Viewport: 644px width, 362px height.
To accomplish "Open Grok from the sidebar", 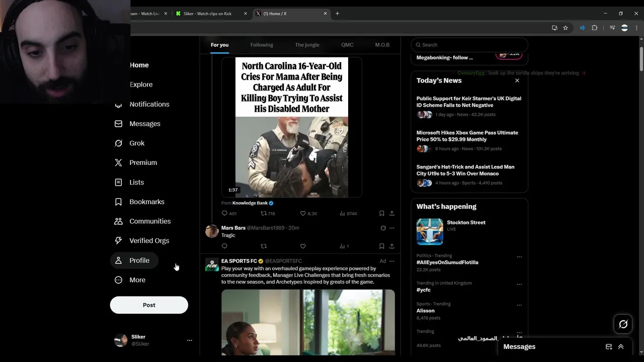I will (x=130, y=143).
